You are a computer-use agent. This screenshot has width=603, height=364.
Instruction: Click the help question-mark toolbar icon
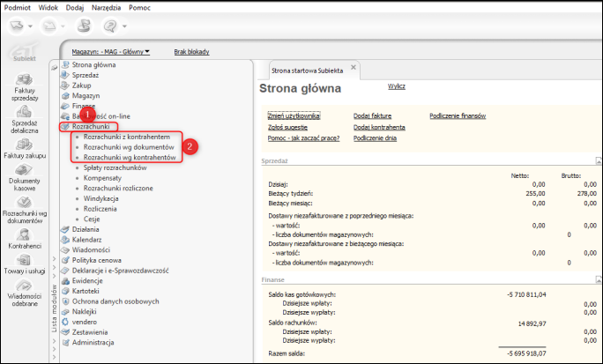tap(112, 26)
